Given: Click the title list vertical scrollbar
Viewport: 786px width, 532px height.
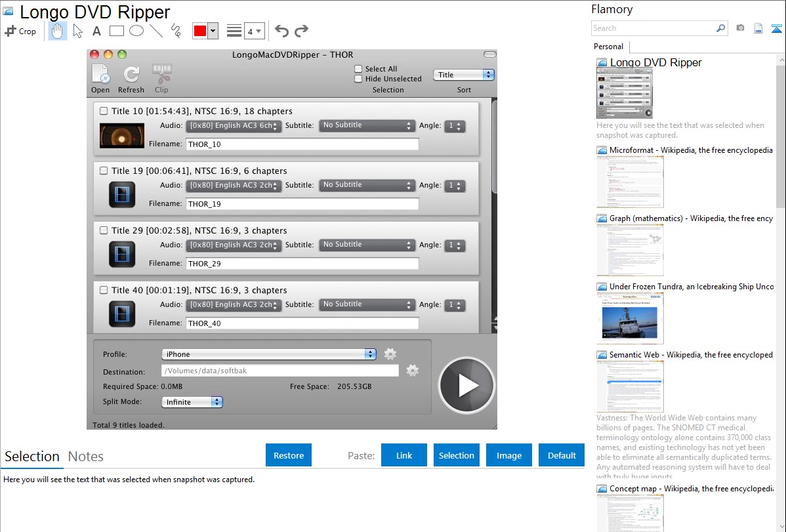Looking at the screenshot, I should pos(494,147).
